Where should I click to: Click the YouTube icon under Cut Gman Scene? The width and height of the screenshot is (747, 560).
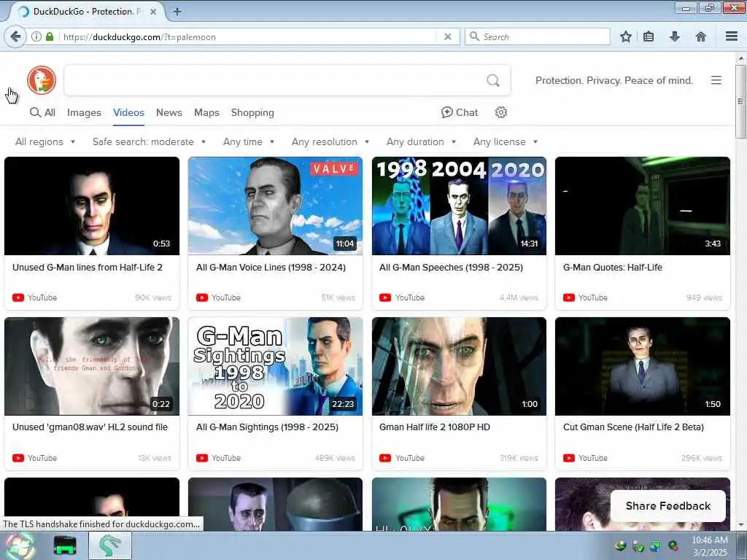coord(569,458)
